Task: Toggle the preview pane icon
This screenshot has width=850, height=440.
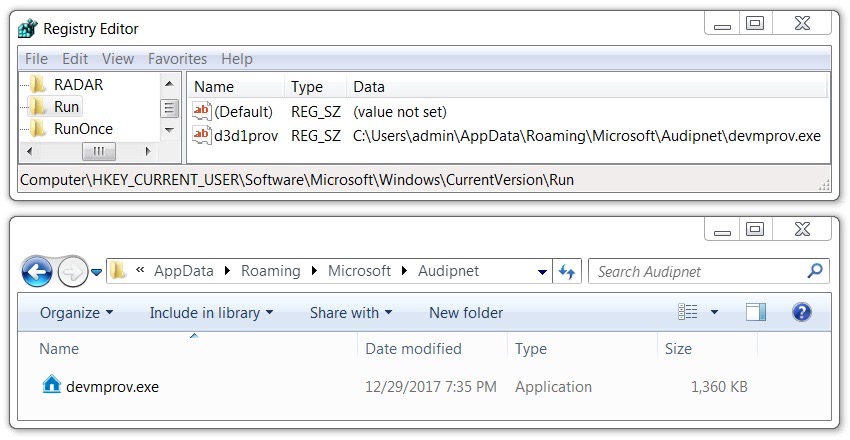Action: [x=756, y=312]
